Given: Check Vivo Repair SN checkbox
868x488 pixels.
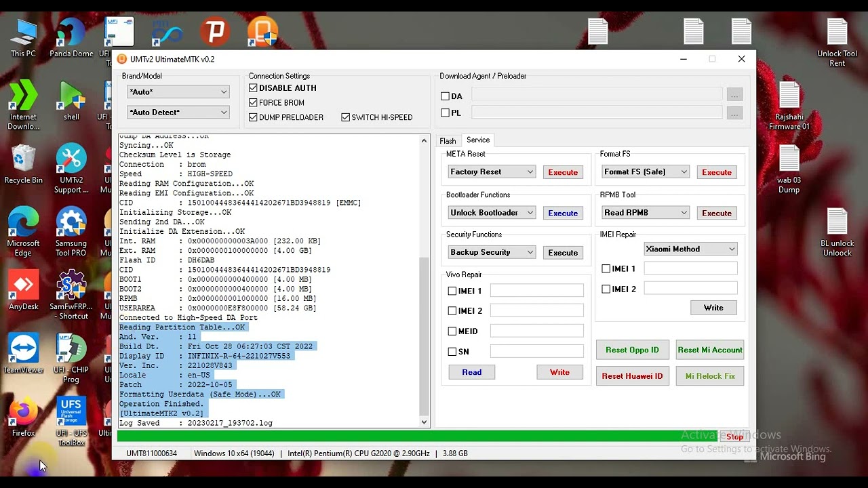Looking at the screenshot, I should [452, 352].
